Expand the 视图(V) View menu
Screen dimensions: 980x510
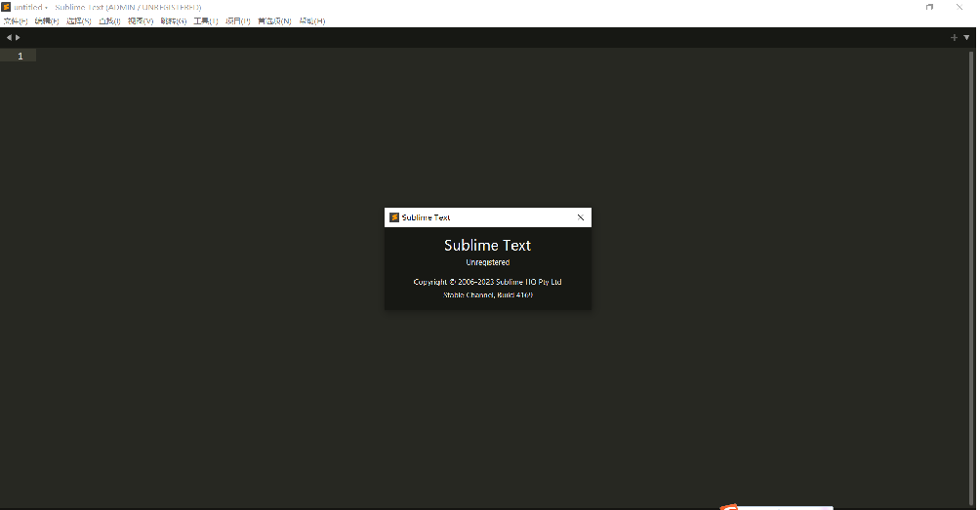141,20
